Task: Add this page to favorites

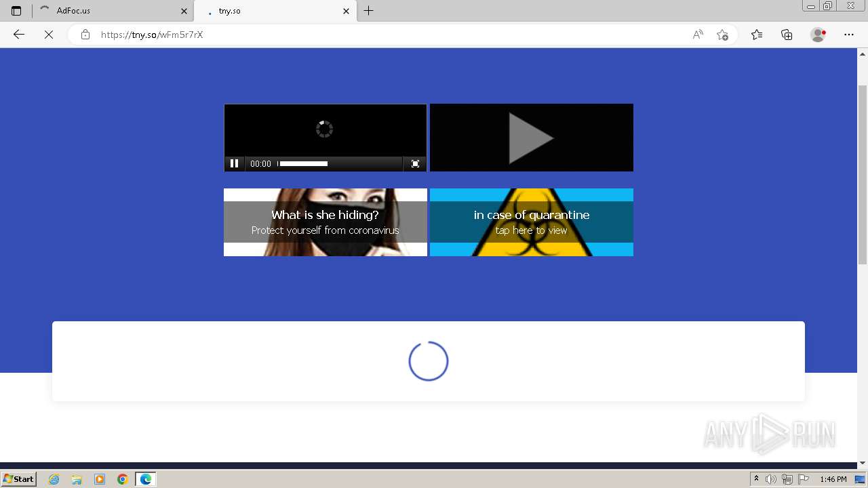Action: point(722,35)
